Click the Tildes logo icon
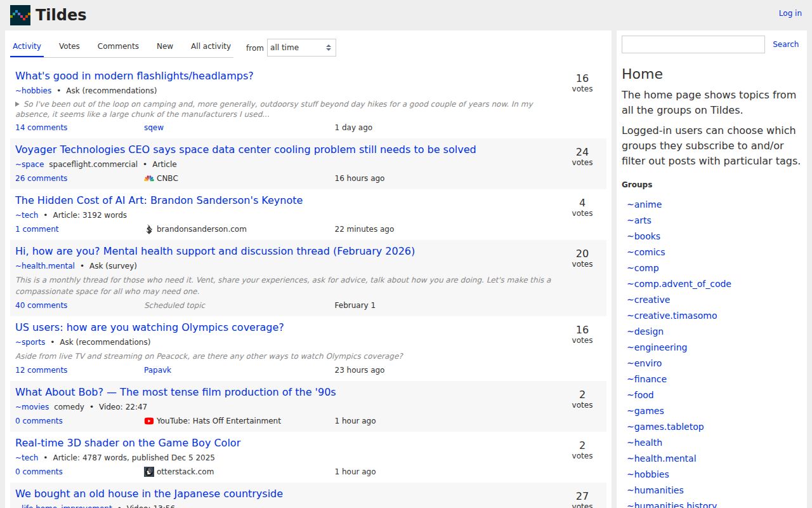This screenshot has height=508, width=812. click(19, 15)
